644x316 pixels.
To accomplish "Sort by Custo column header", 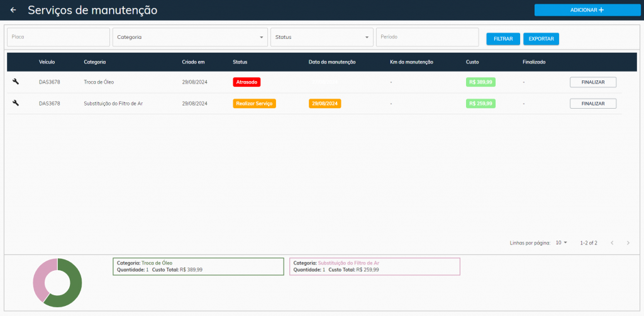I will tap(472, 62).
